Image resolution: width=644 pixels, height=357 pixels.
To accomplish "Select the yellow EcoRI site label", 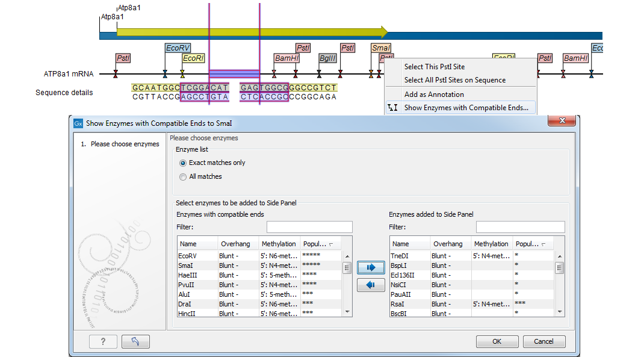I will [193, 58].
